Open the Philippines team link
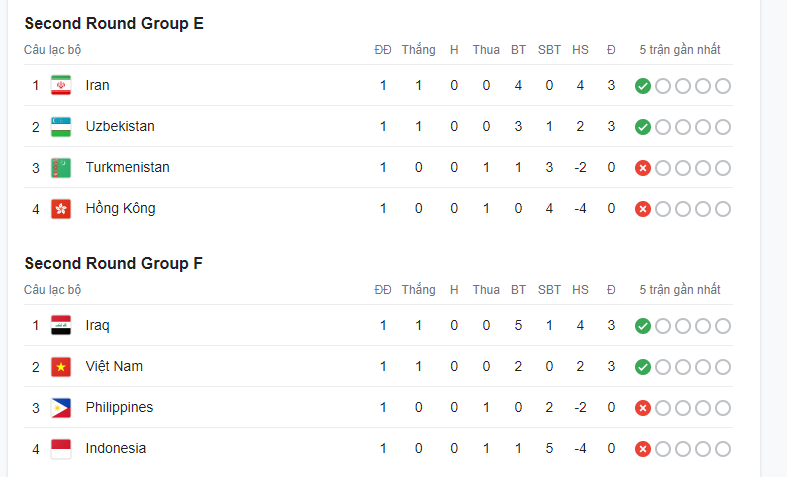 pyautogui.click(x=119, y=408)
